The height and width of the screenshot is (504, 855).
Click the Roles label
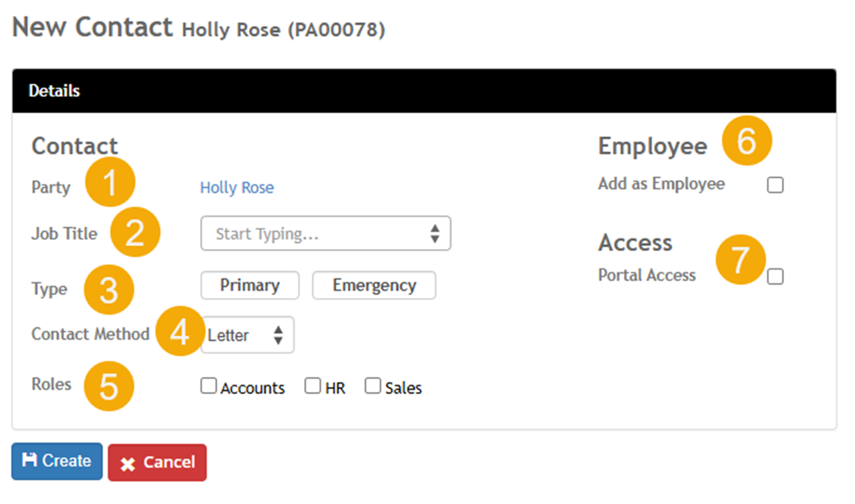pyautogui.click(x=51, y=385)
